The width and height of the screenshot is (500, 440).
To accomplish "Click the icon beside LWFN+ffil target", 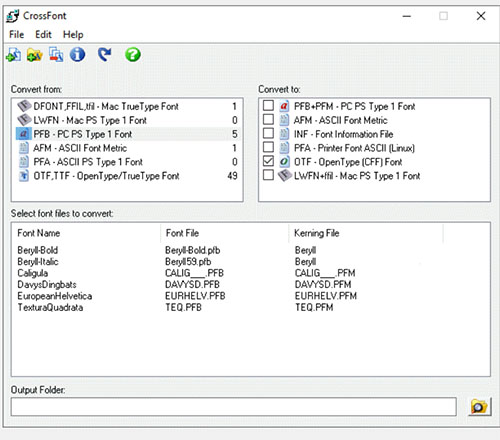I will [285, 175].
